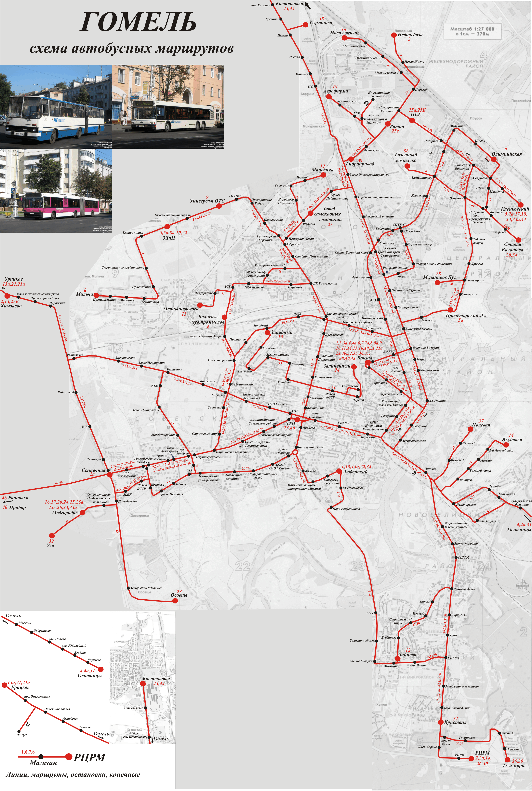Click the red dot at "Агрофирма" terminus

click(328, 97)
